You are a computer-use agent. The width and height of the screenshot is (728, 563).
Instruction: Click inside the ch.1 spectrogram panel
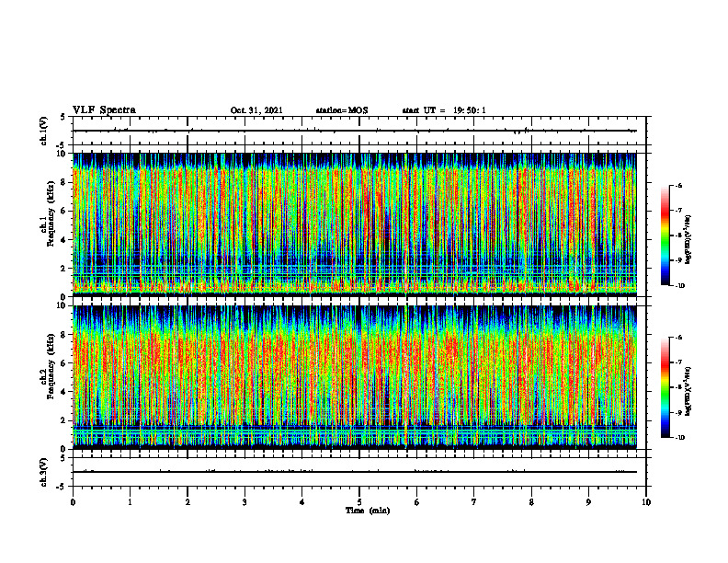(x=355, y=224)
